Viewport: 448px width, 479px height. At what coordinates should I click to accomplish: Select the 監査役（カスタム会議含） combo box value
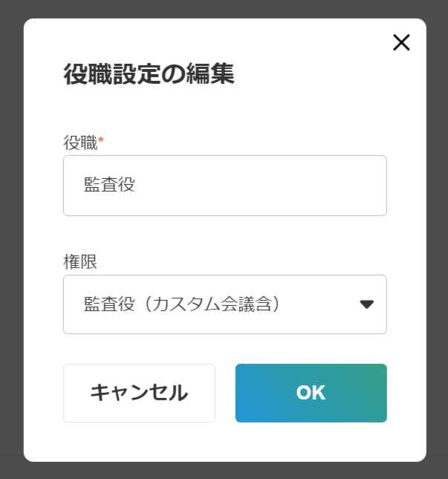click(182, 304)
